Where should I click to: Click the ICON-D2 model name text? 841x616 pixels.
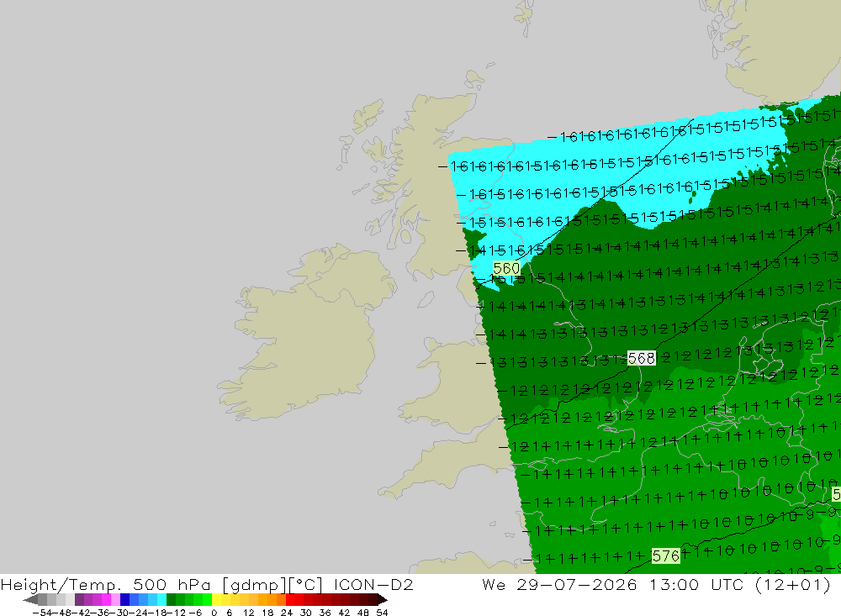(x=373, y=584)
